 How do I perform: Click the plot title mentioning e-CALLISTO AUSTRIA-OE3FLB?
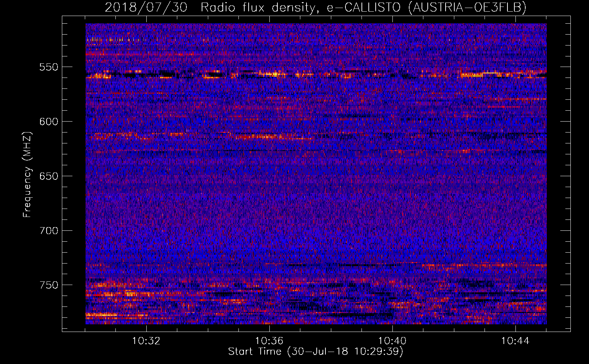[316, 7]
